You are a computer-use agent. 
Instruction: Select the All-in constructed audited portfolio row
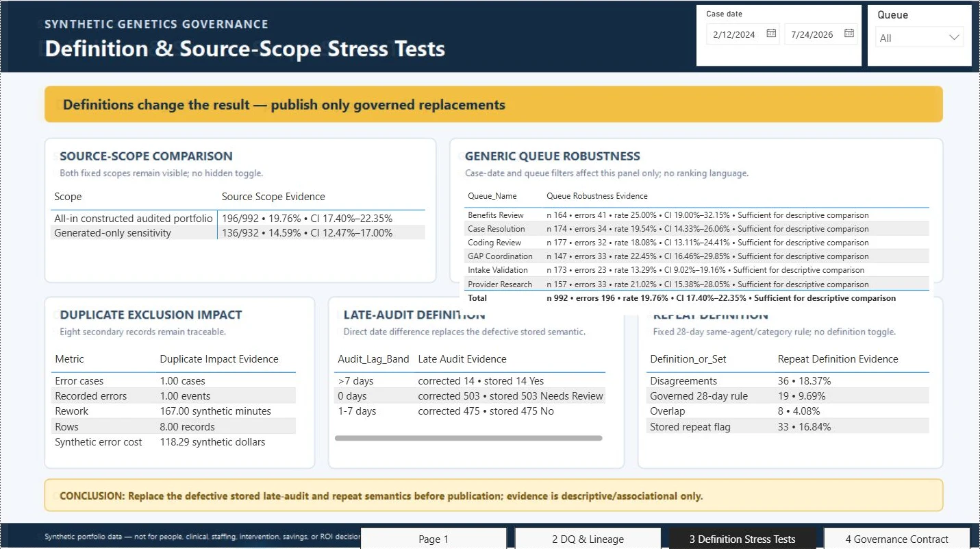click(x=238, y=219)
